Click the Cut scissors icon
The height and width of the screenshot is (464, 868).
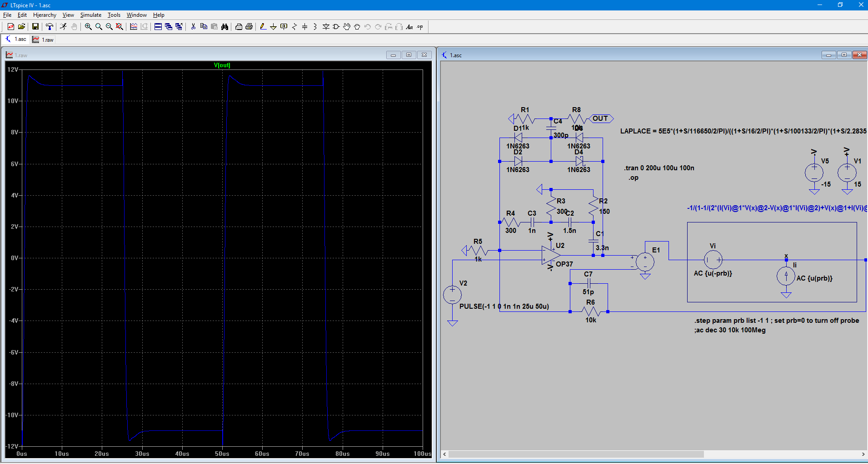pos(193,27)
